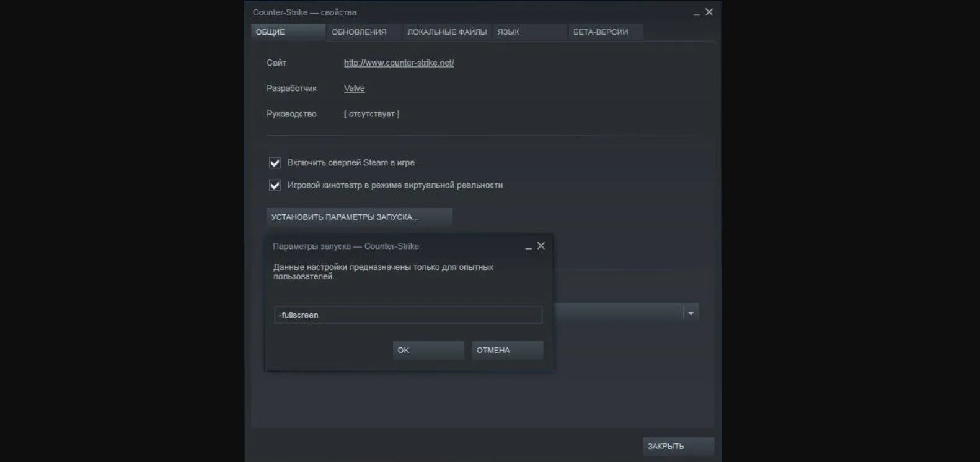The height and width of the screenshot is (462, 980).
Task: Close the Counter-Strike properties window
Action: (709, 12)
